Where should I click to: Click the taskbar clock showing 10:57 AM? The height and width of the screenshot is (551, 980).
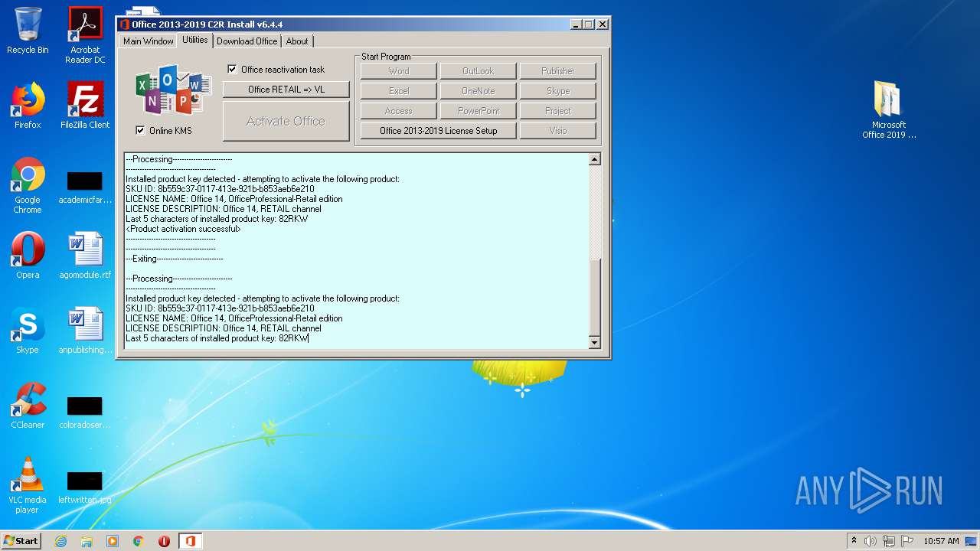coord(941,541)
